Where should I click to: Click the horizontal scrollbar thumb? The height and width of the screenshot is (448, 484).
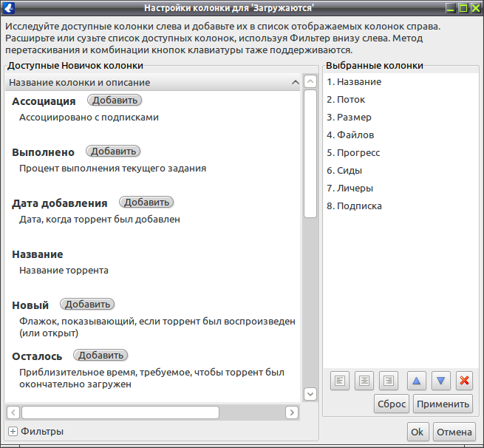pyautogui.click(x=120, y=413)
